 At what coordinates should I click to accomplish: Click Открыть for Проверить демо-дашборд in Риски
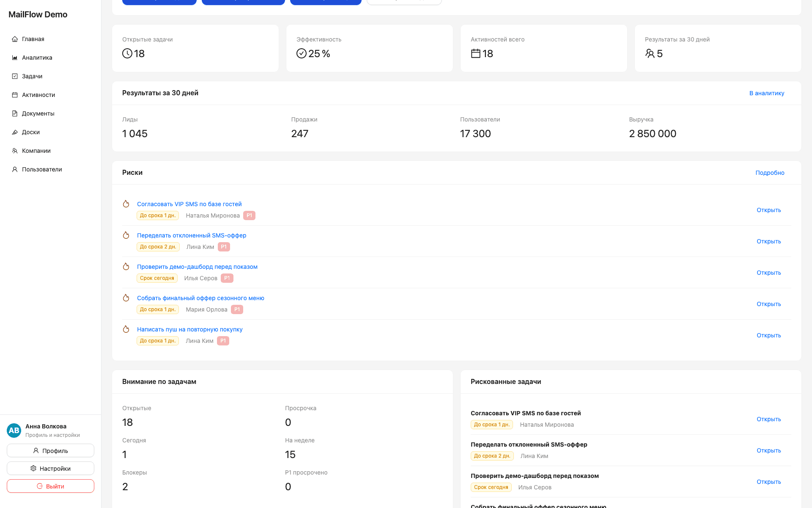tap(768, 273)
